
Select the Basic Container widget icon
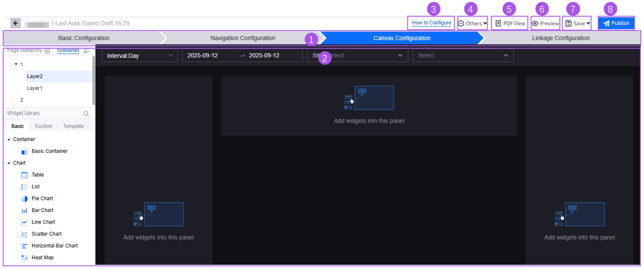pos(24,151)
